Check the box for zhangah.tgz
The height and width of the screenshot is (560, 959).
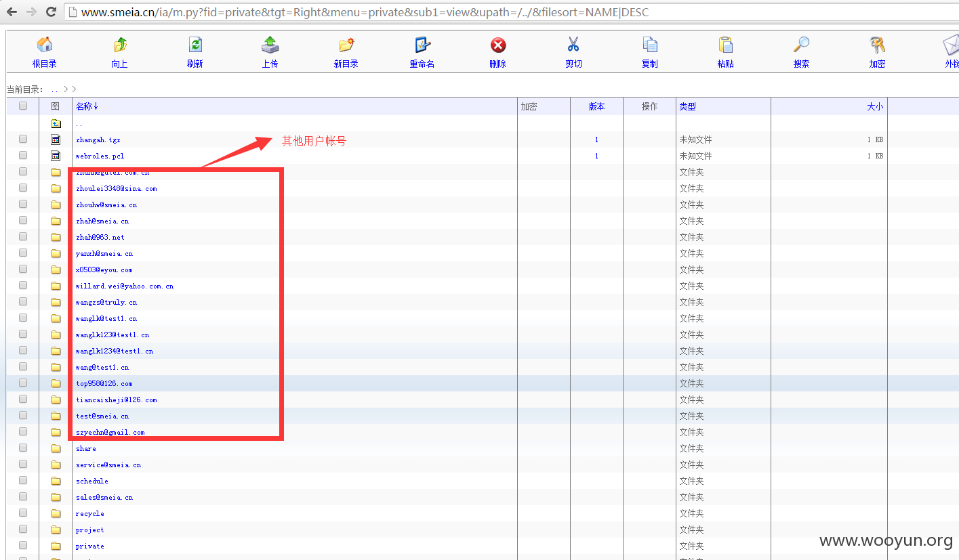[23, 139]
